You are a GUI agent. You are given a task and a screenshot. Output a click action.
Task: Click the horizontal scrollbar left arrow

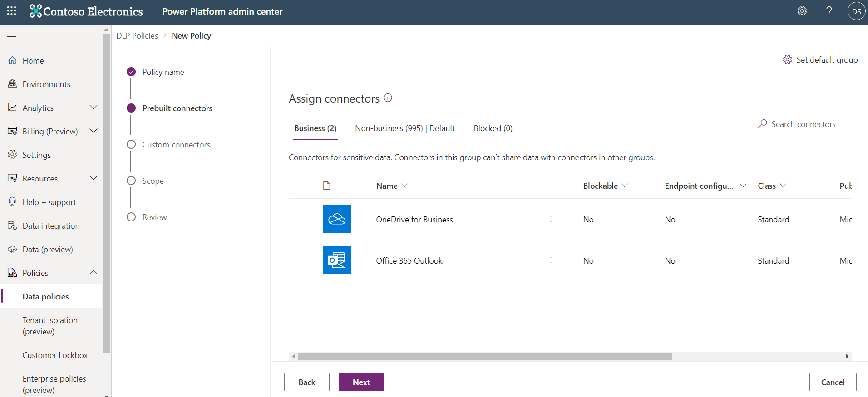click(x=294, y=357)
